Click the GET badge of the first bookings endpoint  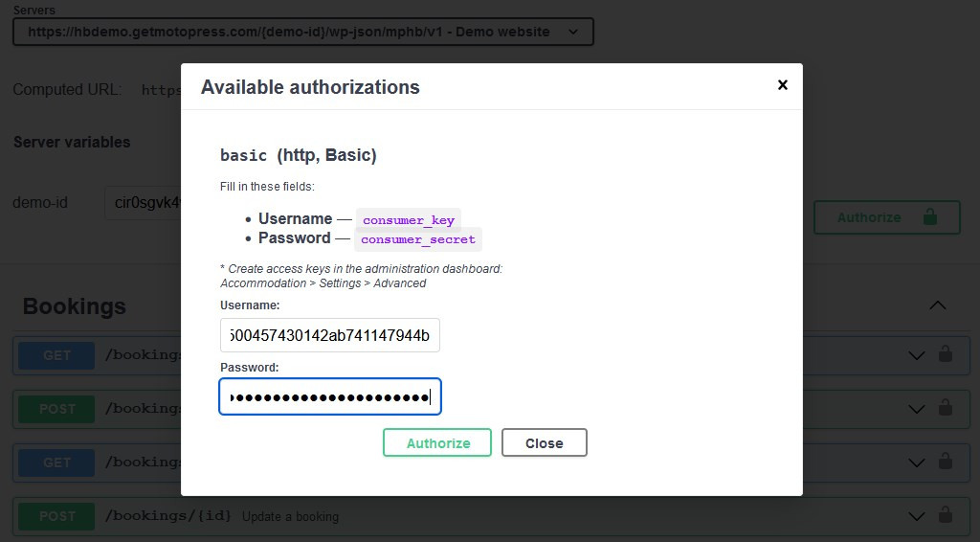56,355
